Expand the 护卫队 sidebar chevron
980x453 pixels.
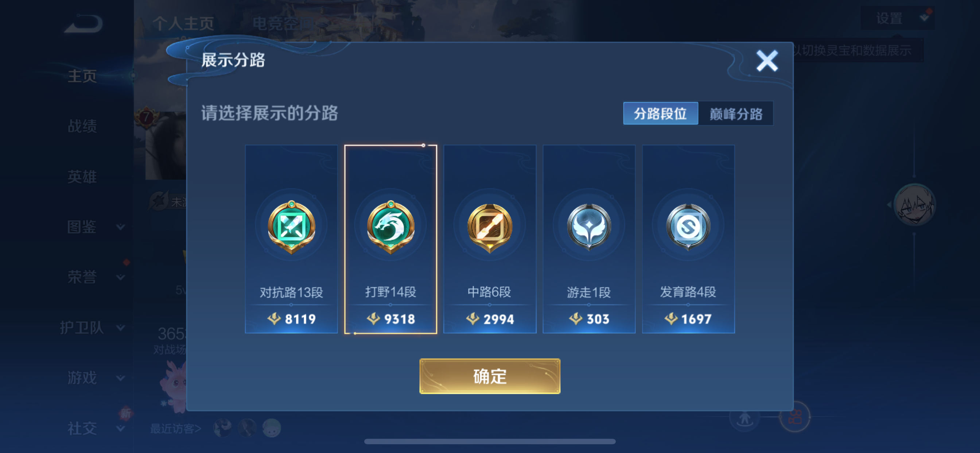click(x=121, y=328)
